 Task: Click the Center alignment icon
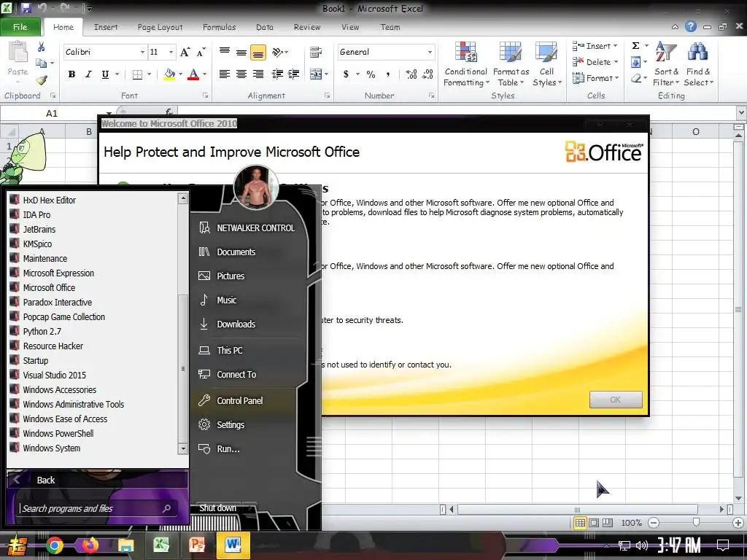point(241,74)
